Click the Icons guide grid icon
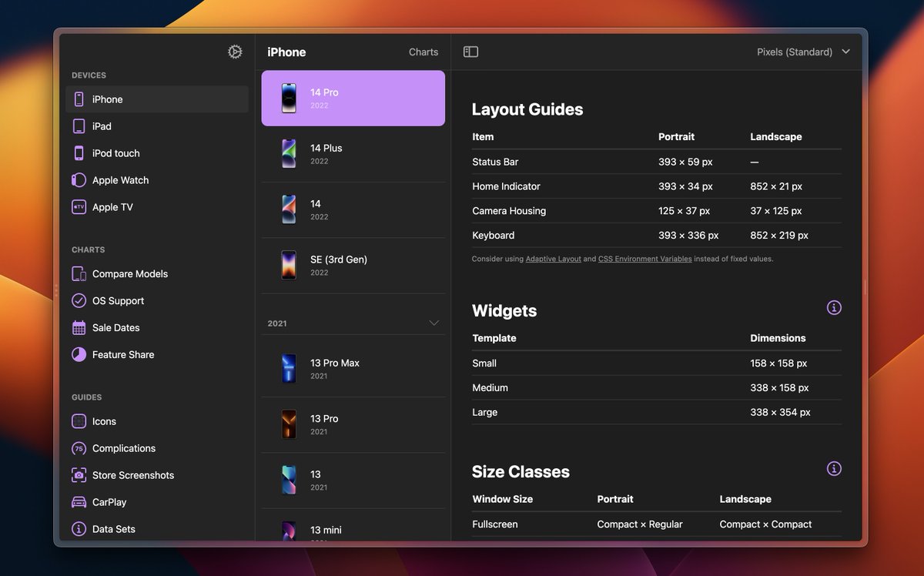 coord(79,421)
